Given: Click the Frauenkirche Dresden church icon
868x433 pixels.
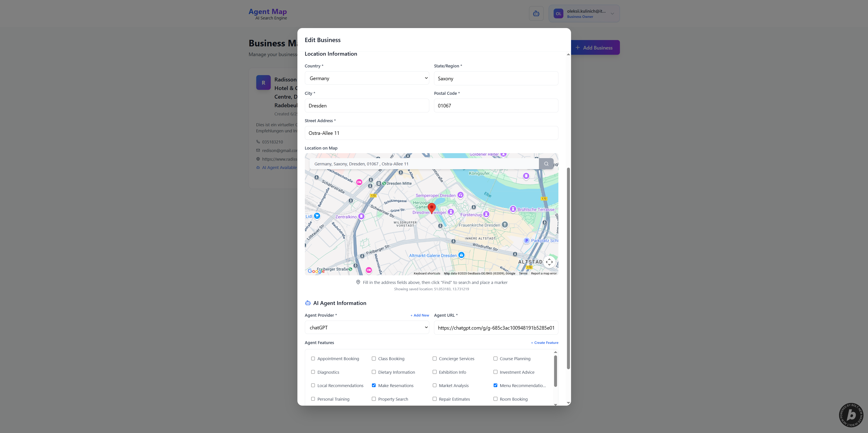Looking at the screenshot, I should pyautogui.click(x=505, y=225).
